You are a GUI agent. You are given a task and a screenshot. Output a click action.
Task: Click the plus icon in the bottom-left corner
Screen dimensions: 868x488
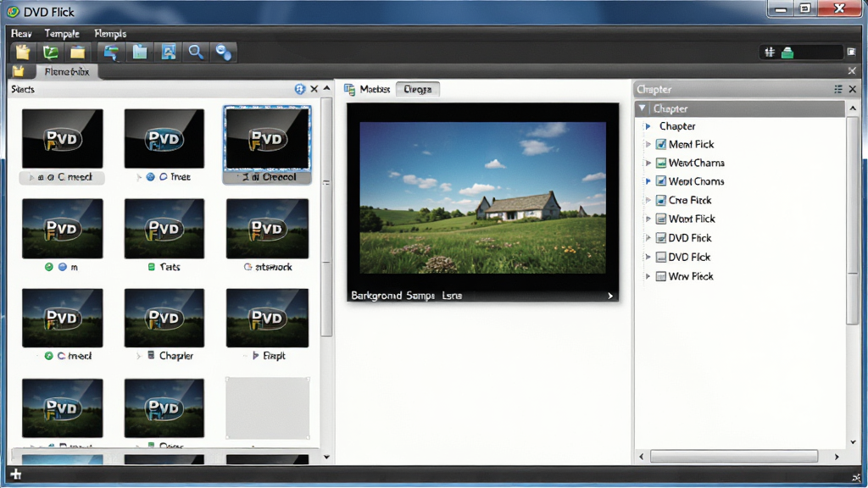16,474
